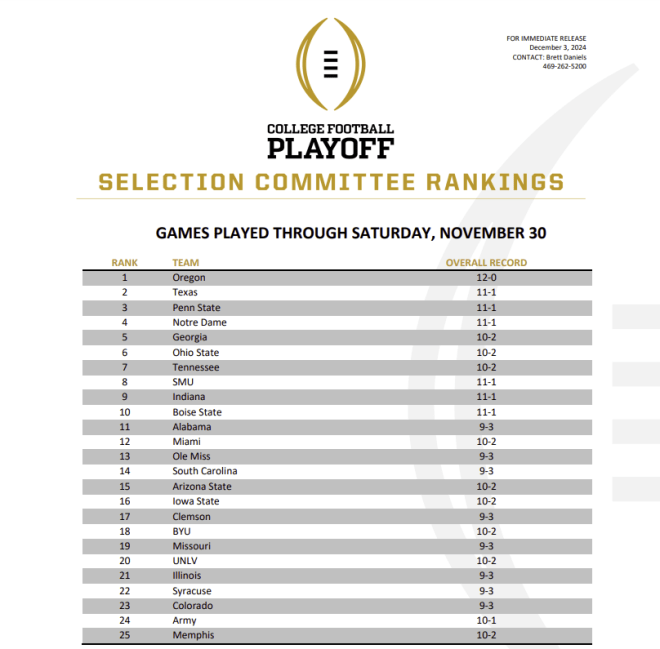Screen dimensions: 660x649
Task: Click SMU's 11-1 record row
Action: click(337, 382)
